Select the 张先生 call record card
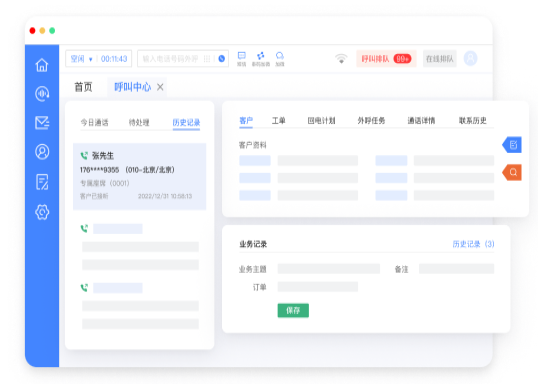This screenshot has height=384, width=538. [139, 176]
